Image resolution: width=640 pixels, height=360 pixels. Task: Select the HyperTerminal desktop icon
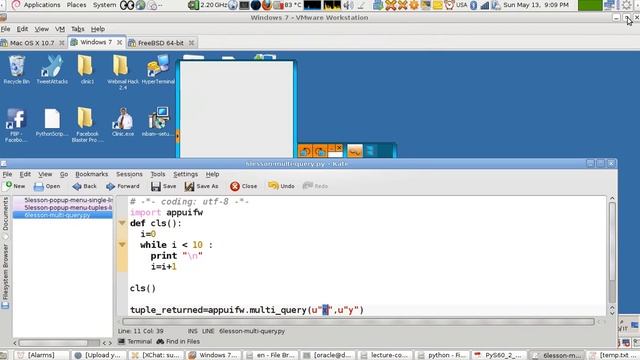(158, 70)
